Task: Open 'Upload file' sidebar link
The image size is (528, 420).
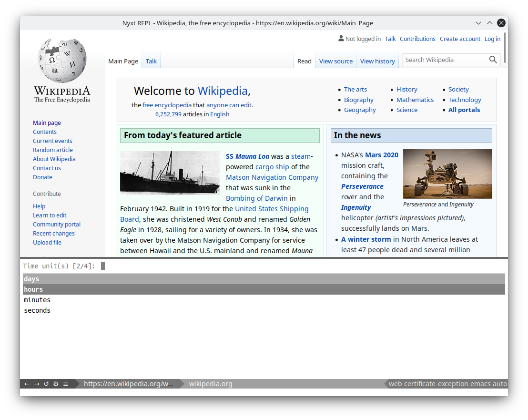Action: click(x=47, y=243)
